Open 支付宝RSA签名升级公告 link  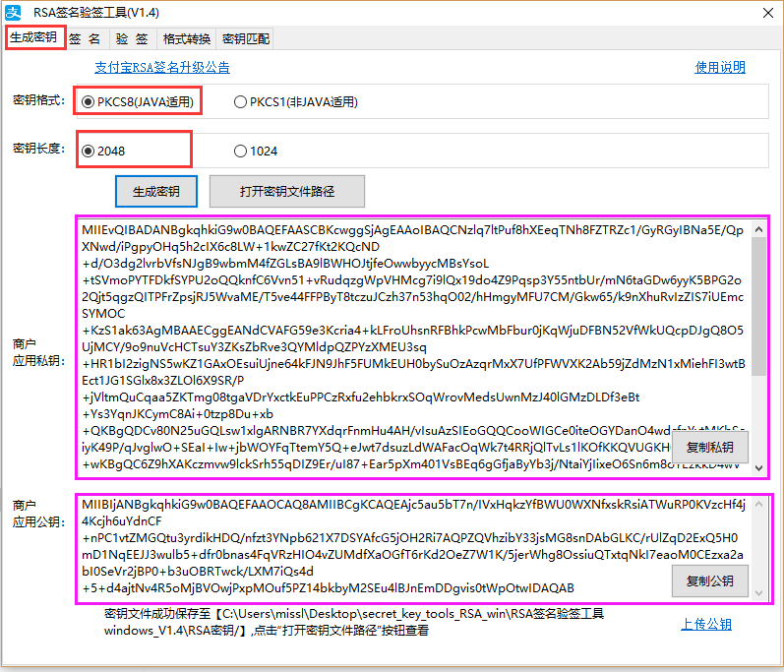pyautogui.click(x=161, y=67)
